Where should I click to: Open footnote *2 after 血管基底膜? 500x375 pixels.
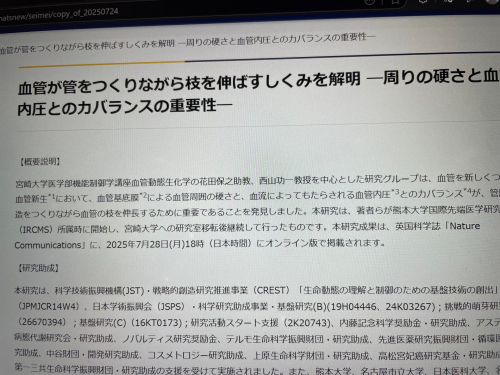coord(143,196)
